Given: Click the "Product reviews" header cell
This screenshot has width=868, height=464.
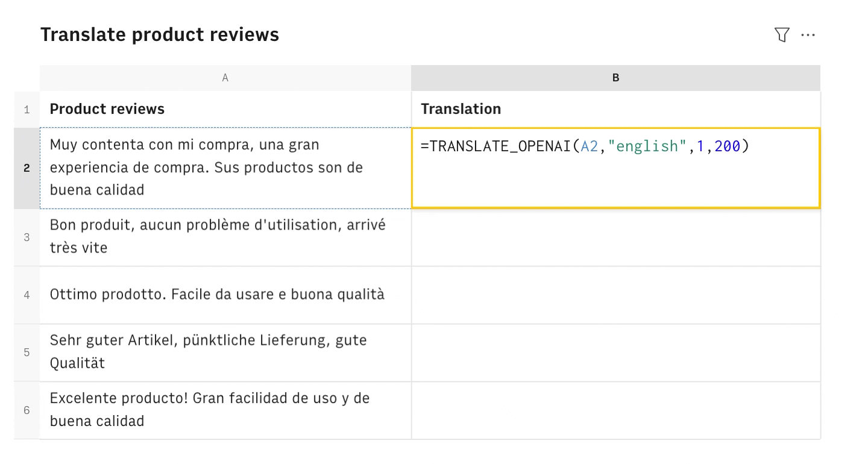Looking at the screenshot, I should (x=225, y=109).
